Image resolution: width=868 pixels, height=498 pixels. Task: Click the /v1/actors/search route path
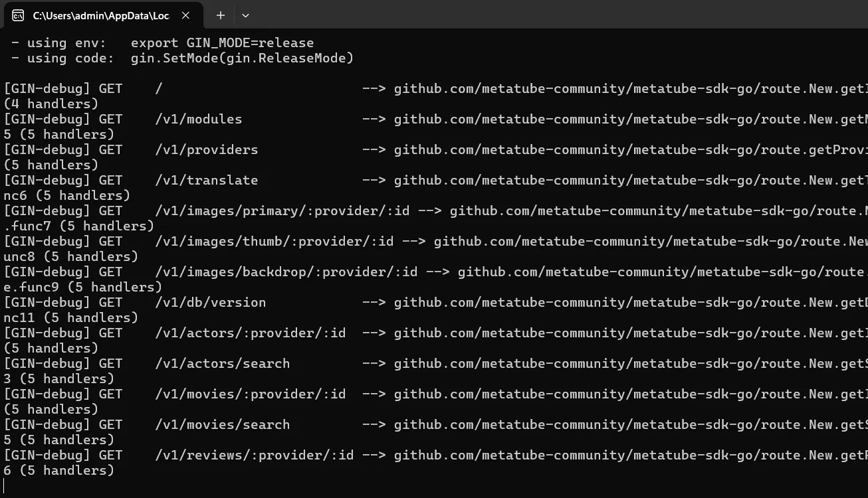[x=223, y=364]
